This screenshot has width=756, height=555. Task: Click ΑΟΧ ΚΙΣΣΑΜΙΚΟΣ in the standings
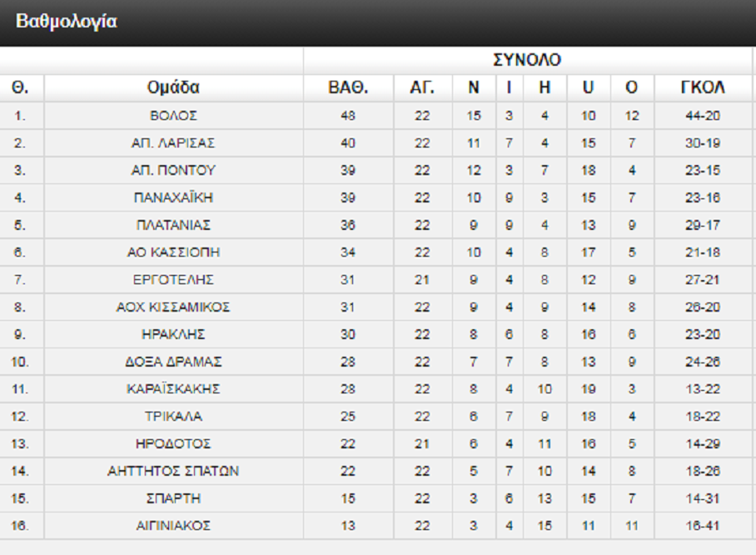click(173, 307)
